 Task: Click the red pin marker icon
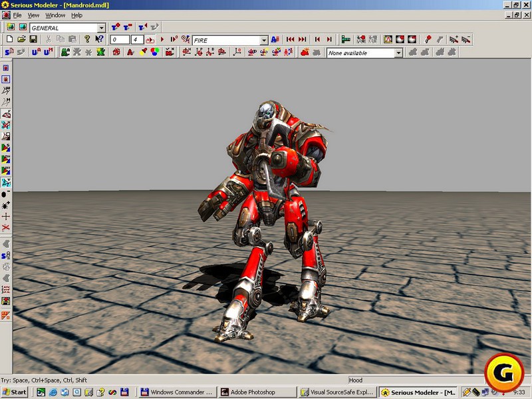[x=428, y=40]
